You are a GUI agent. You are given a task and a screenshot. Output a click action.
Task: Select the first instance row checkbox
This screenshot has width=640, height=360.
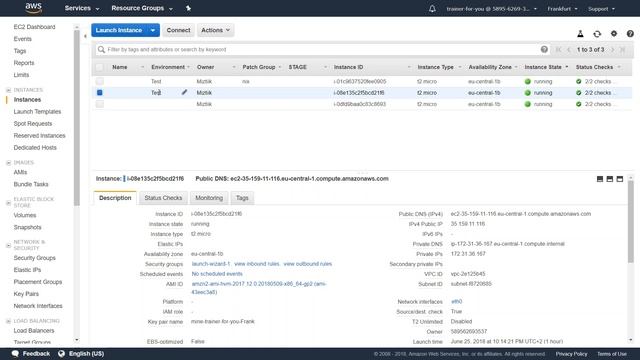coord(100,81)
